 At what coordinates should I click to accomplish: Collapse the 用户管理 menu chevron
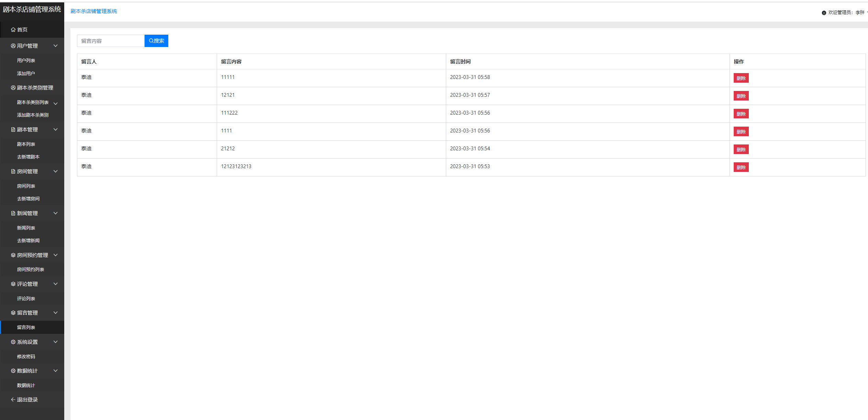[x=56, y=46]
